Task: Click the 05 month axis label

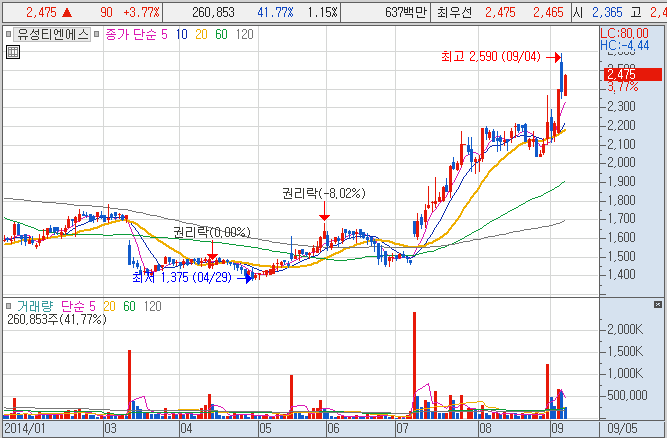Action: [x=265, y=428]
